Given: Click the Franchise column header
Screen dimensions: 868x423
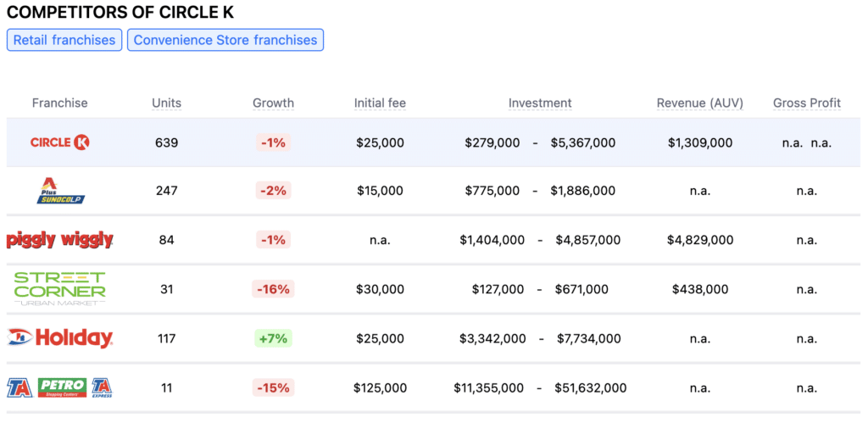Looking at the screenshot, I should (60, 103).
